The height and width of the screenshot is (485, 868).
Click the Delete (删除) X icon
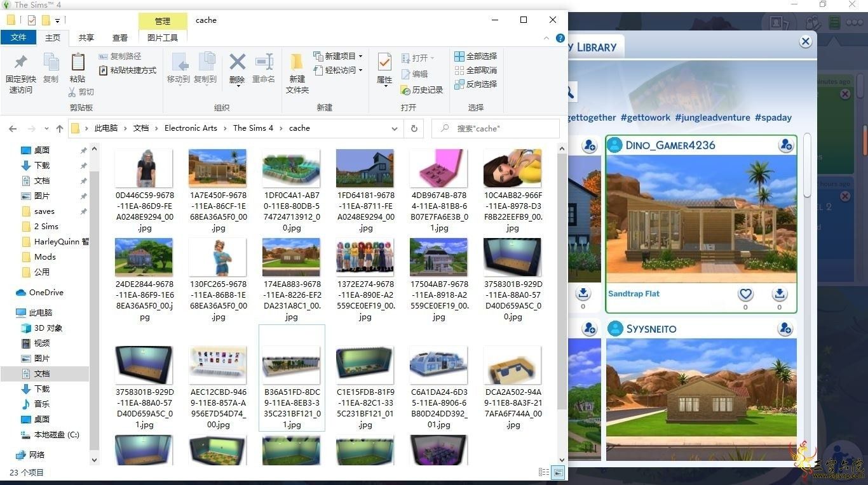(x=237, y=62)
